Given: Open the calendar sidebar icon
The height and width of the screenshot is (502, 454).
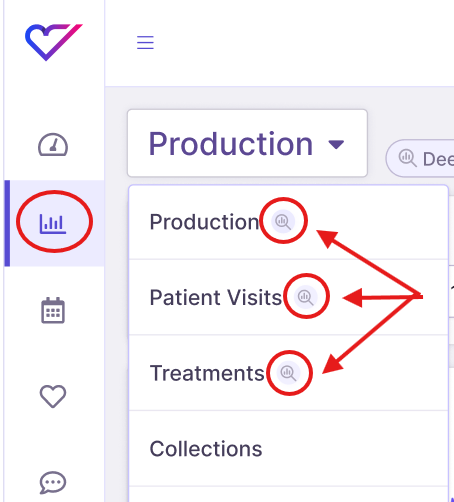Looking at the screenshot, I should (53, 310).
